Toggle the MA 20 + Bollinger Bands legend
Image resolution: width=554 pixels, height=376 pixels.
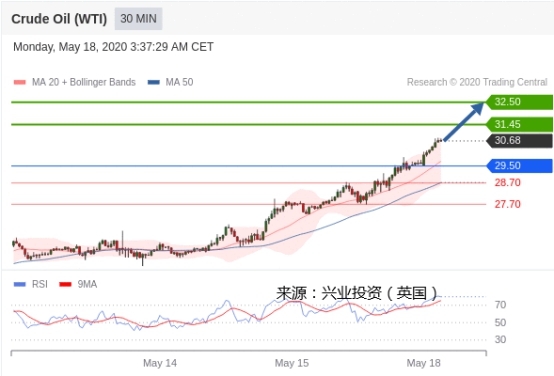pyautogui.click(x=75, y=82)
